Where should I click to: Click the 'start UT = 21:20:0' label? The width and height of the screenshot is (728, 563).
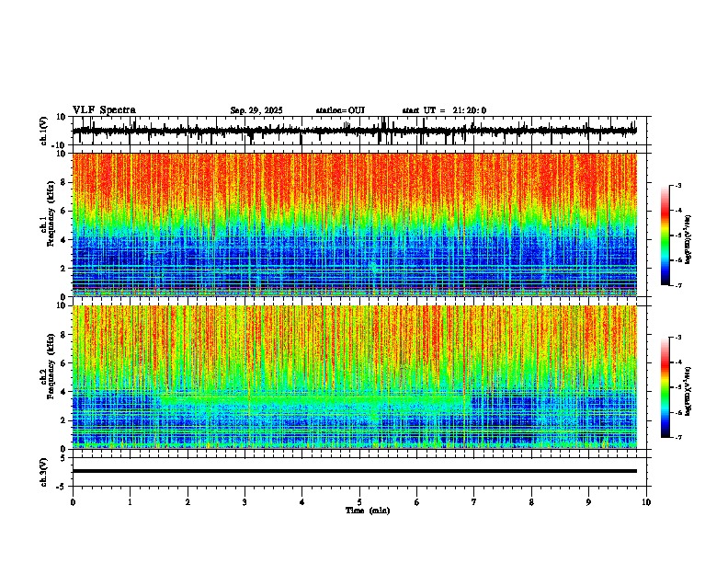coord(444,110)
